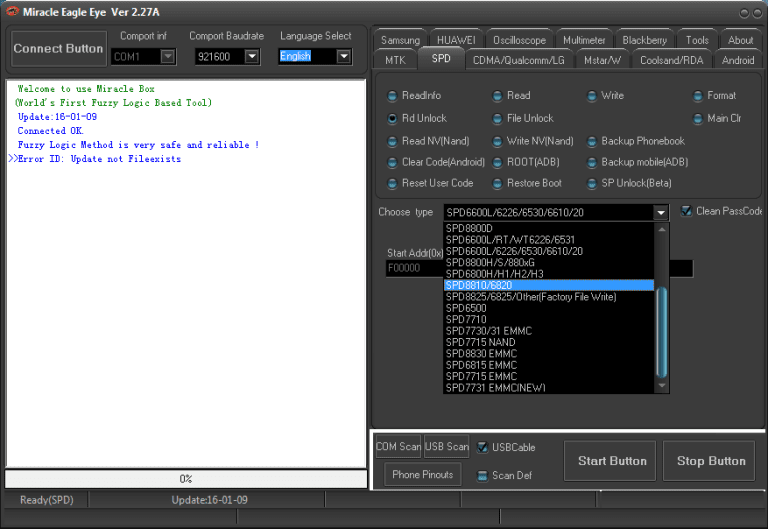Choose SPD8810/6820 from the type list

[x=549, y=286]
